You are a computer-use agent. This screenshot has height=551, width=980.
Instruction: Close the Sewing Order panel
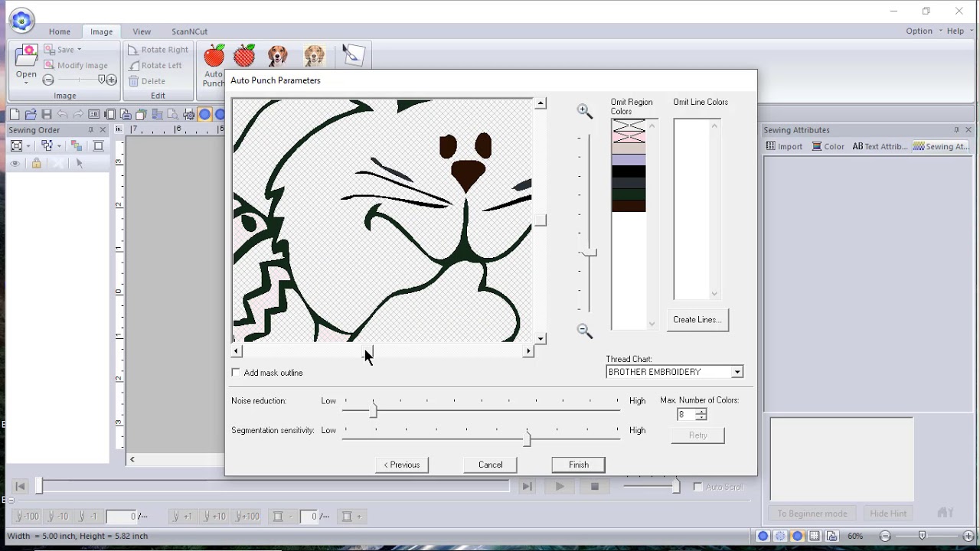pos(103,130)
